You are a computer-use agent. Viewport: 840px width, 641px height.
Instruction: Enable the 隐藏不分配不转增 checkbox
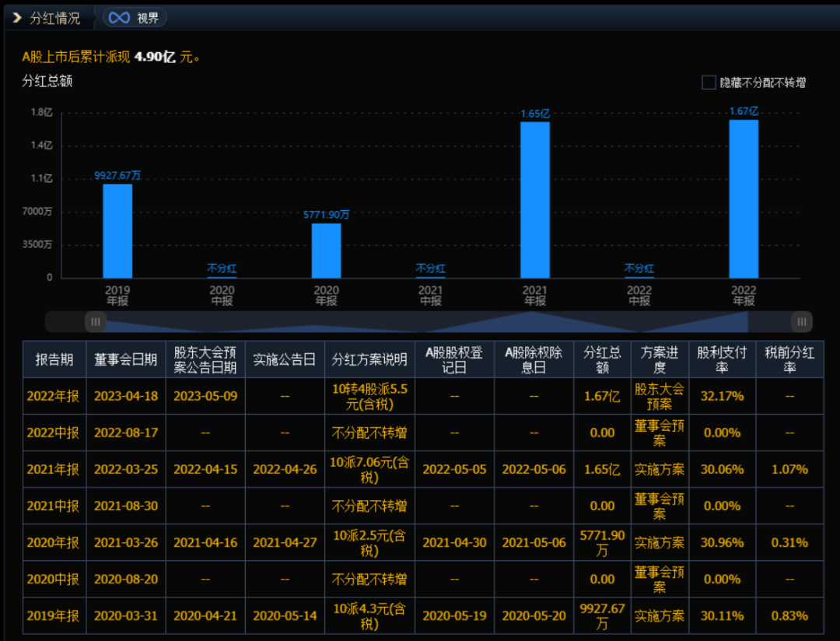click(709, 82)
